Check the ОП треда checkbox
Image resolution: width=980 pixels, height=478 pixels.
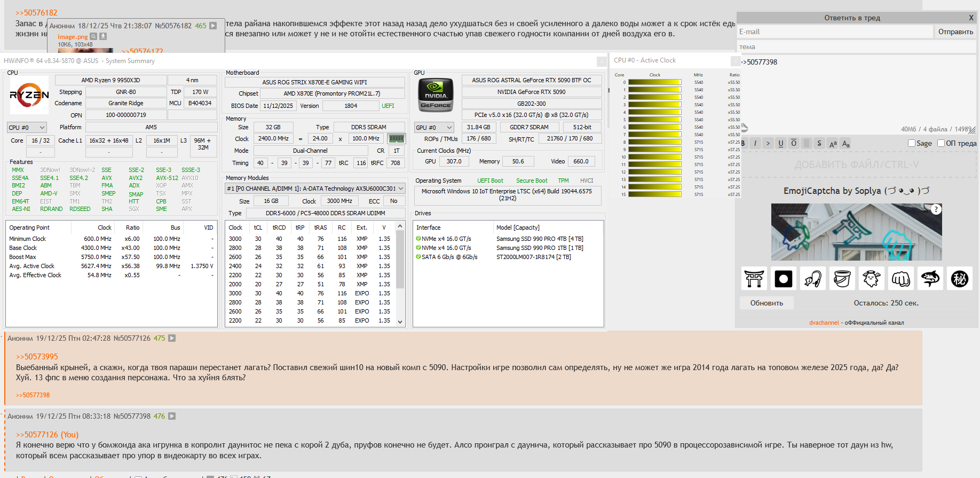[x=941, y=143]
